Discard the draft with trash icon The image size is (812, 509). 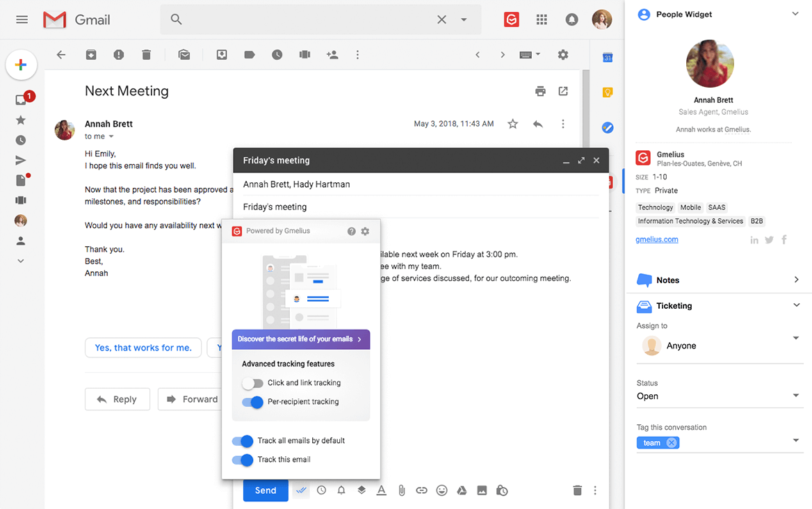click(578, 490)
